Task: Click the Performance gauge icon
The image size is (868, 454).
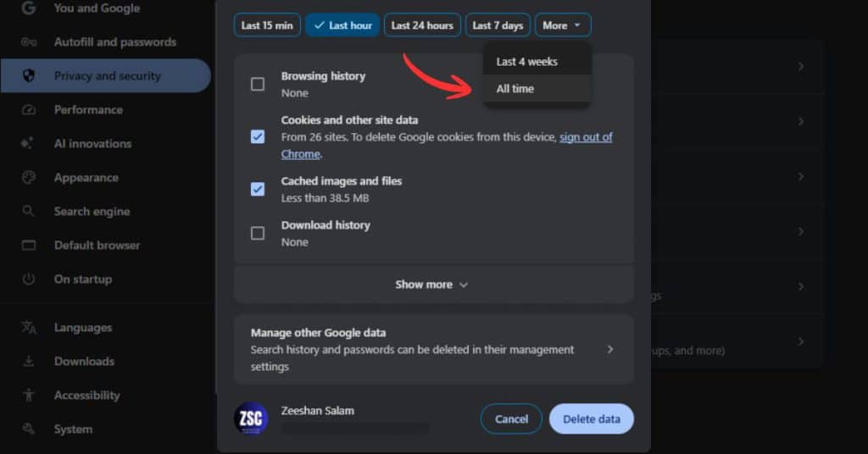Action: 29,110
